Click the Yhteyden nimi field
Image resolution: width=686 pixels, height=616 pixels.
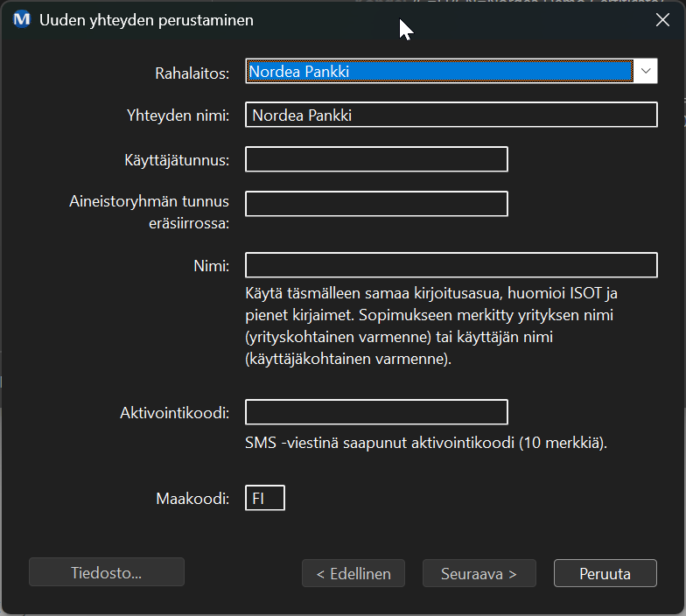[451, 115]
